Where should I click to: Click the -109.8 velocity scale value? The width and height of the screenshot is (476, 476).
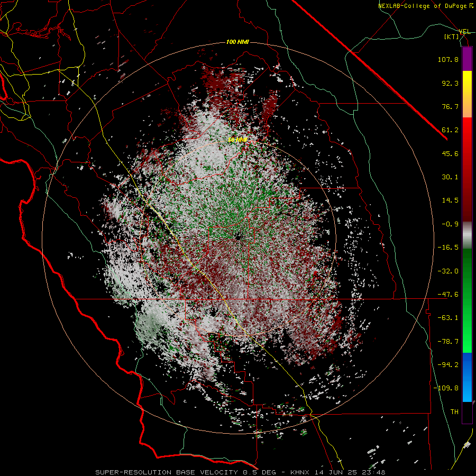click(x=446, y=388)
